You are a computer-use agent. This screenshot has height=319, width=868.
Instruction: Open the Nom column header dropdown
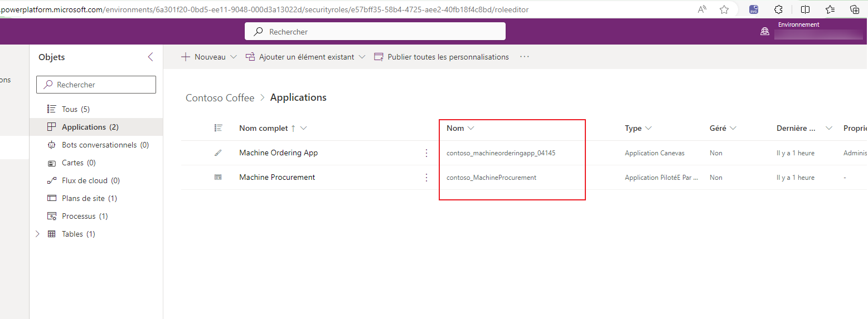[x=471, y=128]
